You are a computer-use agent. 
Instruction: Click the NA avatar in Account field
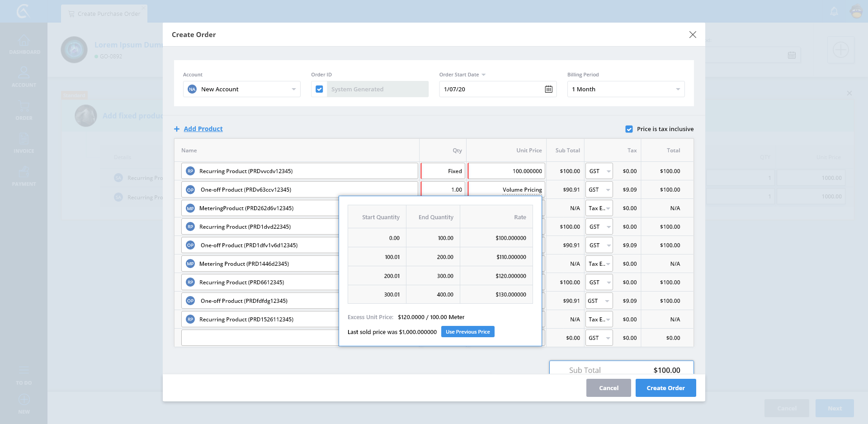pos(192,90)
